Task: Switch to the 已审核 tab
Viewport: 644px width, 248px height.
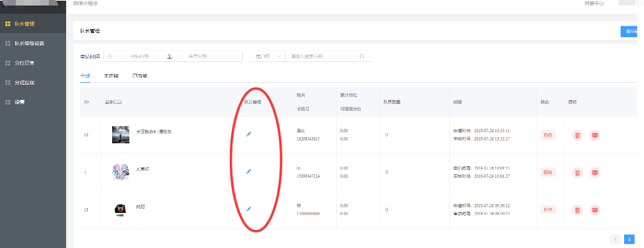Action: tap(140, 76)
